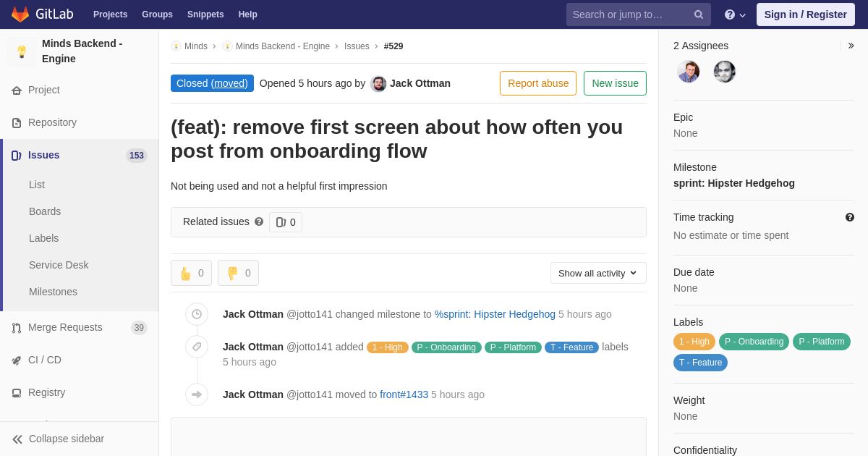This screenshot has width=868, height=456.
Task: Click Jack Ottman's avatar by the author name
Action: 378,84
